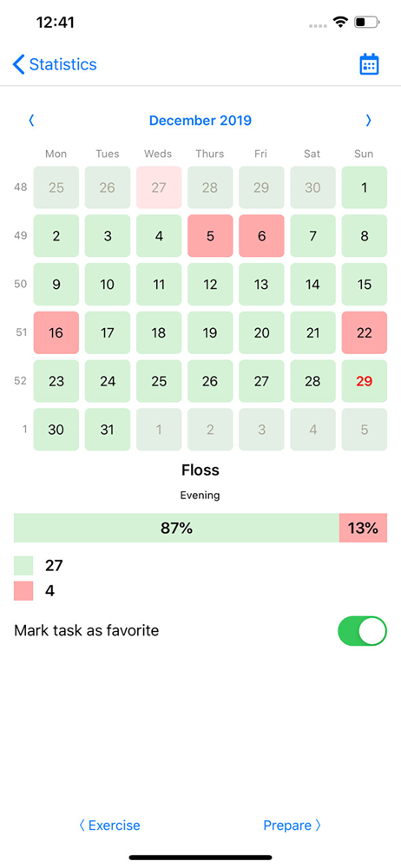The width and height of the screenshot is (401, 868).
Task: Select faded November 27 cell
Action: click(x=159, y=187)
